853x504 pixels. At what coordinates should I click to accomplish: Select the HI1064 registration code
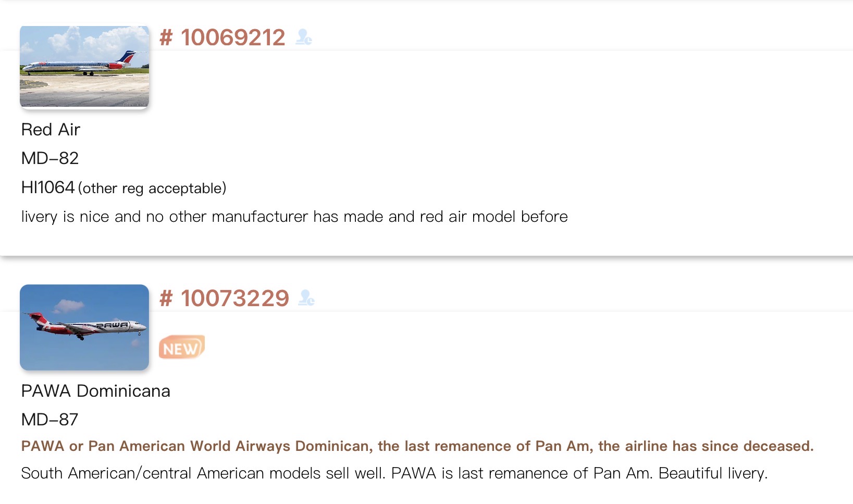pyautogui.click(x=48, y=187)
